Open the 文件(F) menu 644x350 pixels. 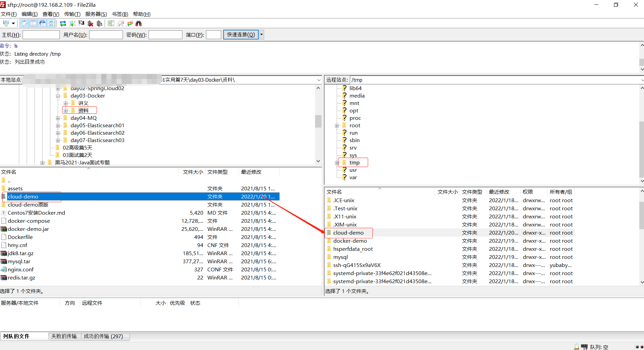[9, 14]
